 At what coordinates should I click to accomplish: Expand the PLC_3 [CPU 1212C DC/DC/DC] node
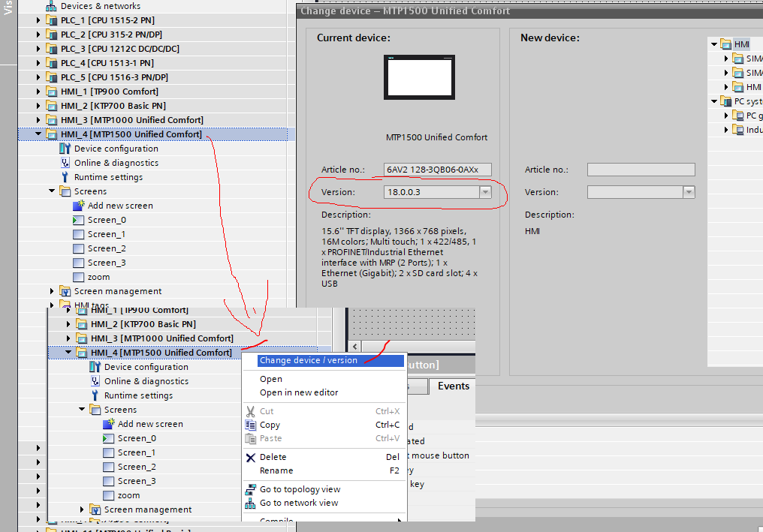(x=38, y=49)
